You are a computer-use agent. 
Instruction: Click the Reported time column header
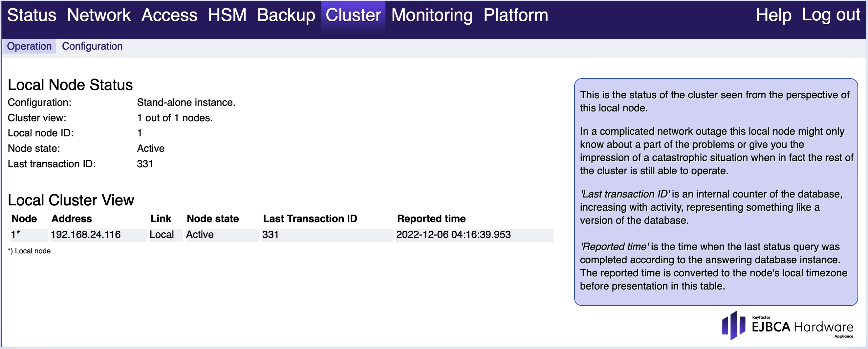click(431, 219)
